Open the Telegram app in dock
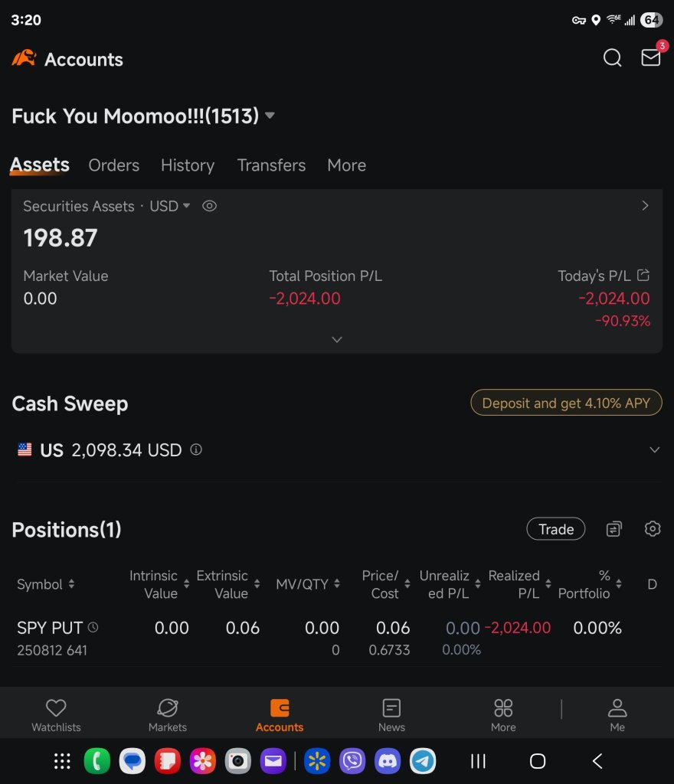Viewport: 674px width, 784px height. click(x=423, y=761)
